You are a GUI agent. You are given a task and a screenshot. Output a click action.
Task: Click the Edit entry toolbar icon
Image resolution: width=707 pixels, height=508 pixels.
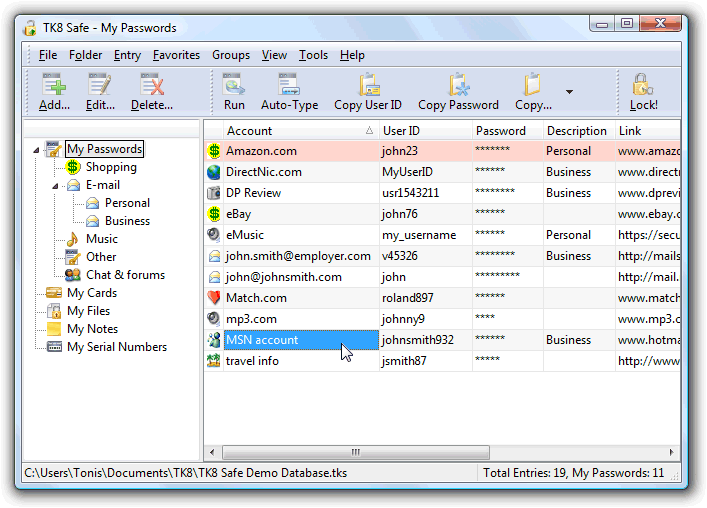[100, 84]
